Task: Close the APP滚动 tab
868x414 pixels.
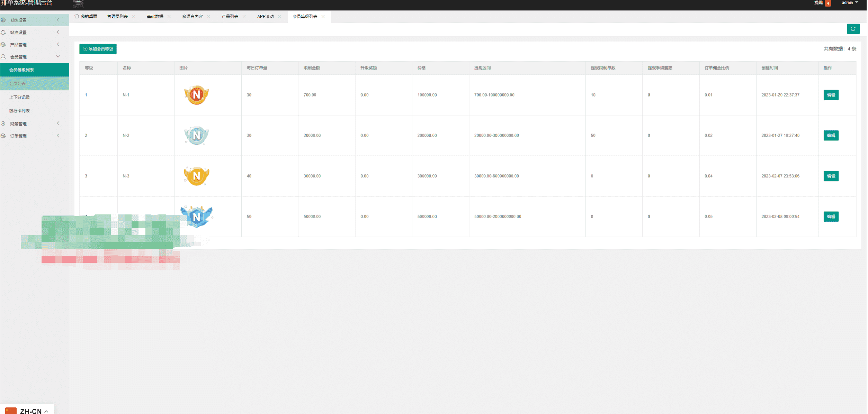Action: [x=279, y=17]
